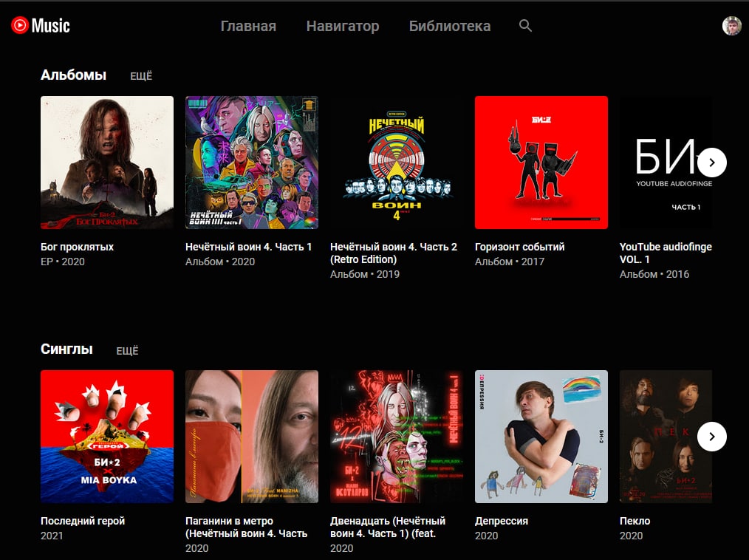The width and height of the screenshot is (749, 560).
Task: Open the Паганини в метро single cover
Action: click(252, 436)
